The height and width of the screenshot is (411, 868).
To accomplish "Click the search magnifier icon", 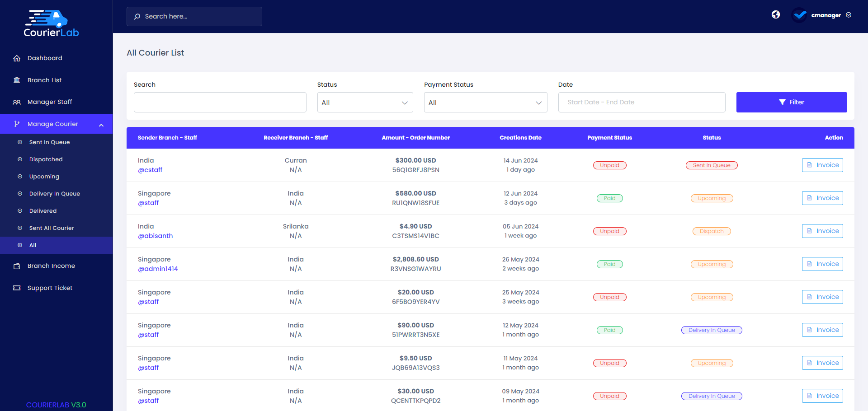I will coord(137,16).
